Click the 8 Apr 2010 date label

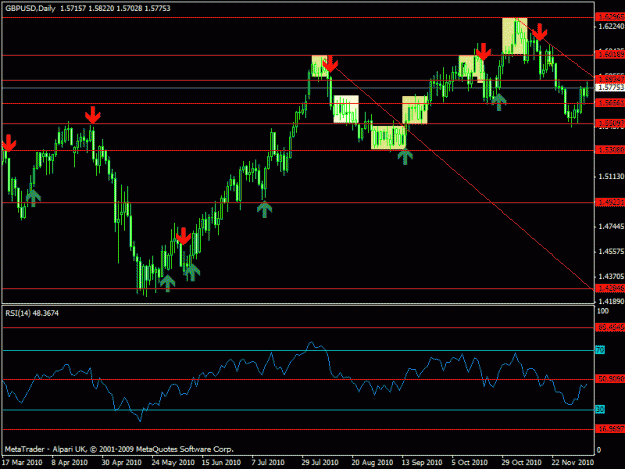click(69, 462)
